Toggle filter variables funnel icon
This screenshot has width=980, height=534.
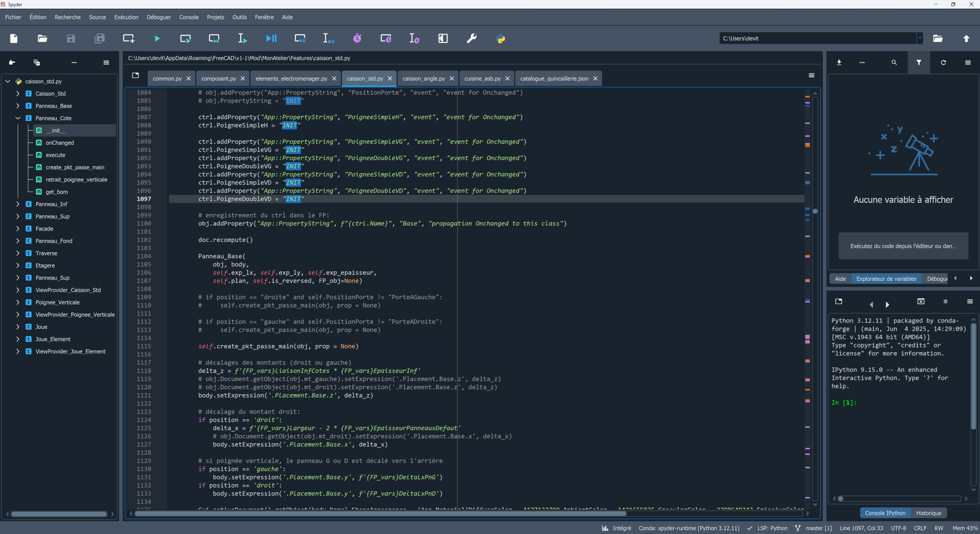pos(919,62)
